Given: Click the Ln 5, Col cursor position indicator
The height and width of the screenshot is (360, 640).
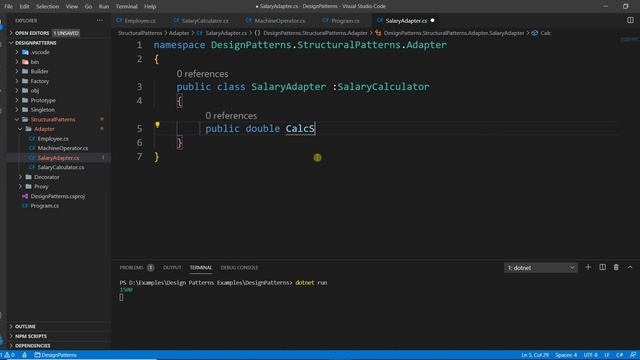Looking at the screenshot, I should pos(535,355).
